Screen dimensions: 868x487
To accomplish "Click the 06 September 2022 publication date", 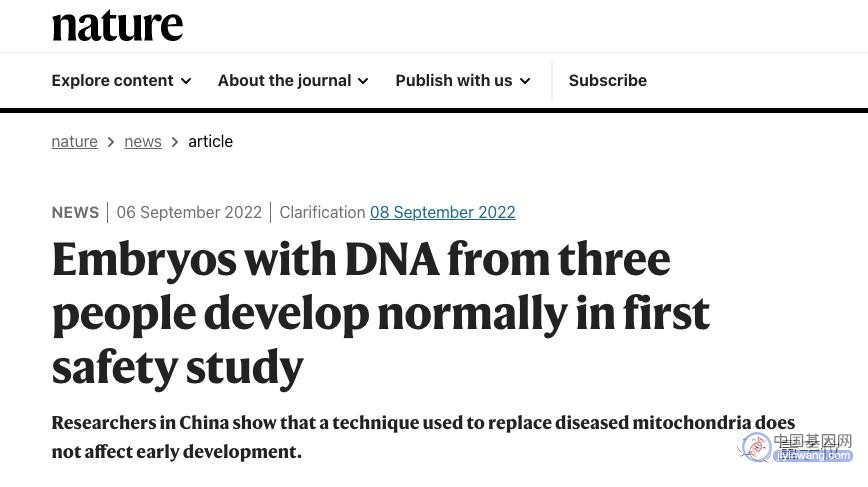I will 189,213.
